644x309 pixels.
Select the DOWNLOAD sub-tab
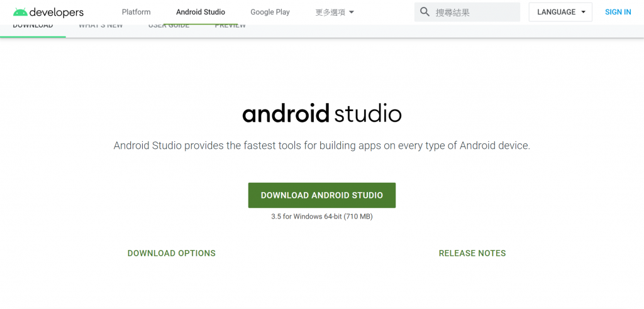[x=33, y=26]
